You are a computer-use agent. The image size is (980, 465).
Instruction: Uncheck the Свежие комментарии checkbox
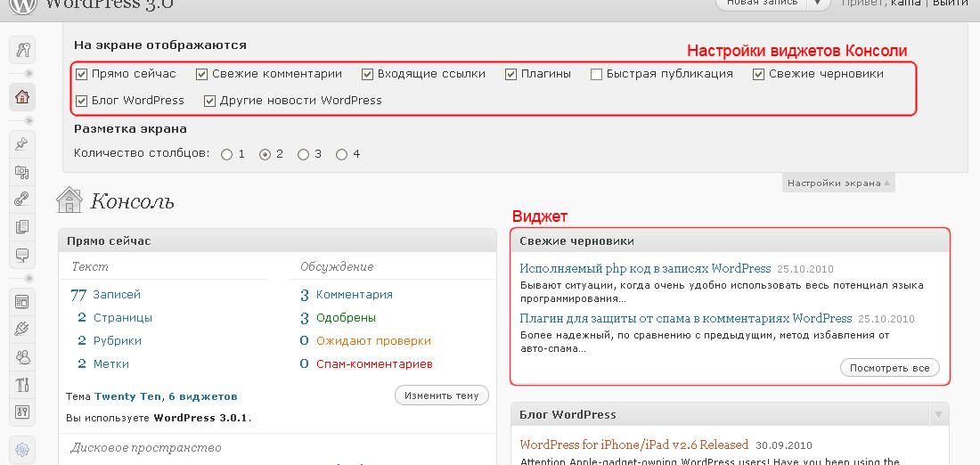(201, 74)
